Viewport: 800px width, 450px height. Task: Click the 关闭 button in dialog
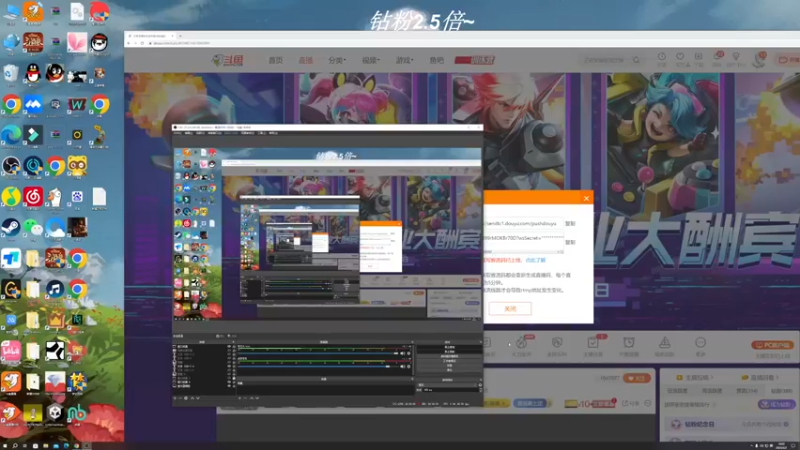510,309
